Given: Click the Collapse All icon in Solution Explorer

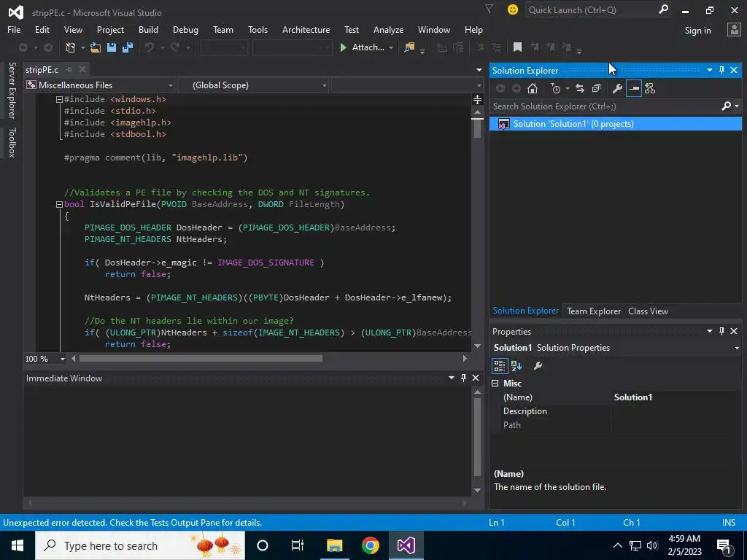Looking at the screenshot, I should pyautogui.click(x=596, y=88).
